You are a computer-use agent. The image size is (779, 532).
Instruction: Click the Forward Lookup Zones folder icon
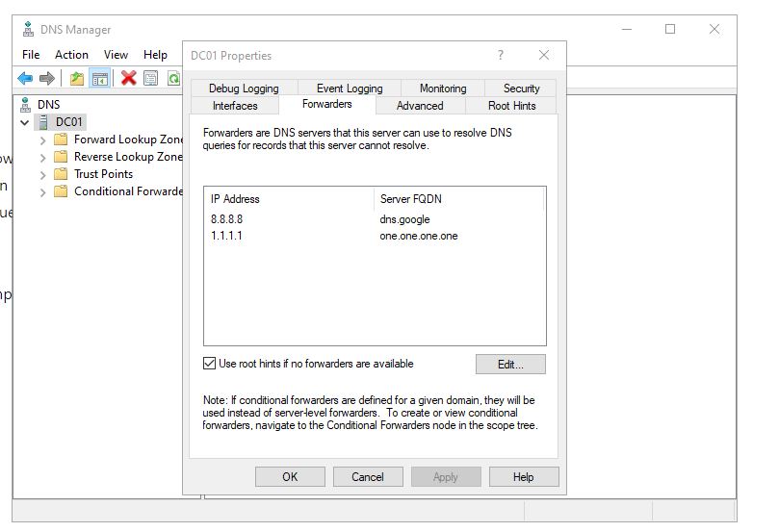tap(61, 139)
